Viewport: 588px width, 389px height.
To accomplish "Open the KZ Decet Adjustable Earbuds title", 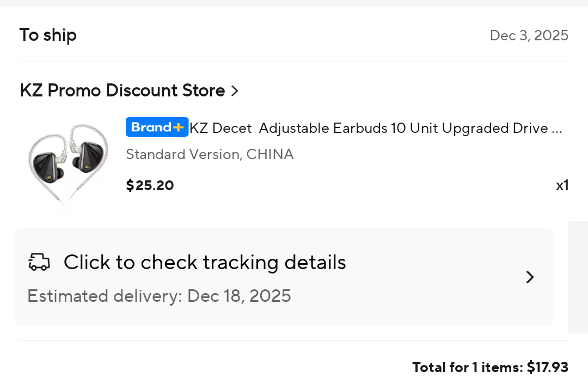I will [x=369, y=128].
